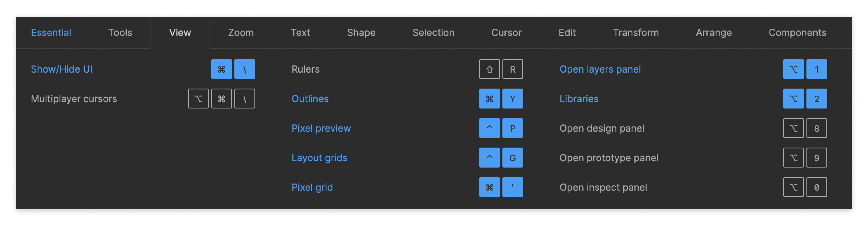The height and width of the screenshot is (225, 868).
Task: Click the R keycap for the Rulers shortcut
Action: (x=512, y=69)
